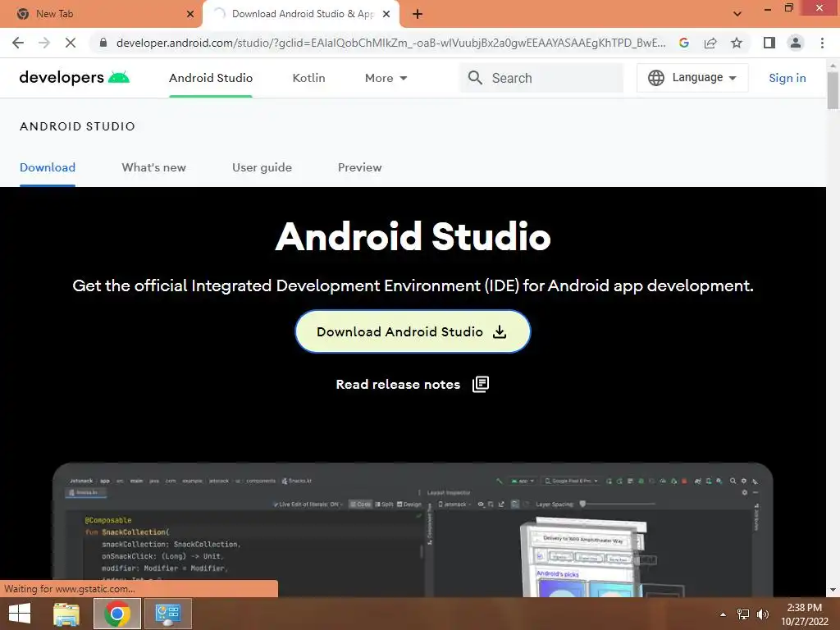Screen dimensions: 840x630
Task: Open the What's new tab
Action: click(153, 167)
